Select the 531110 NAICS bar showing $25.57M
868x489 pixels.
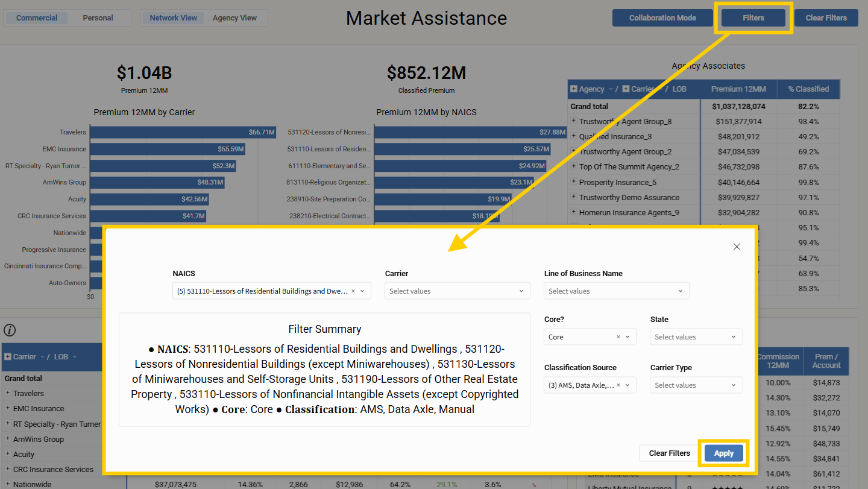point(463,149)
